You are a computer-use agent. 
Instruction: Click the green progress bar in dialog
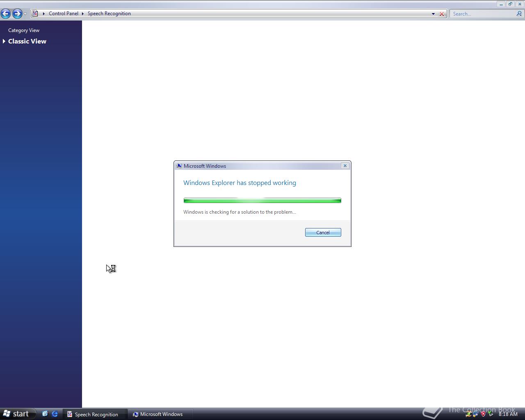pyautogui.click(x=262, y=201)
